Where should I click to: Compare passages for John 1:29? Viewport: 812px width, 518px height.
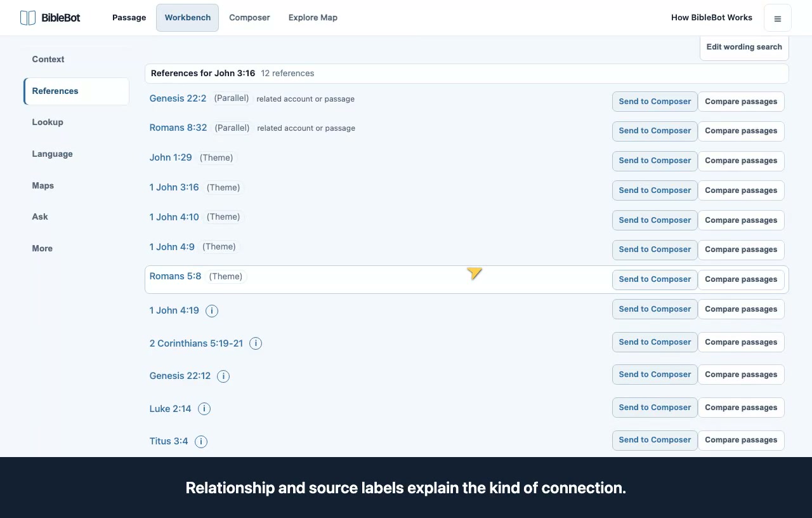pos(741,161)
